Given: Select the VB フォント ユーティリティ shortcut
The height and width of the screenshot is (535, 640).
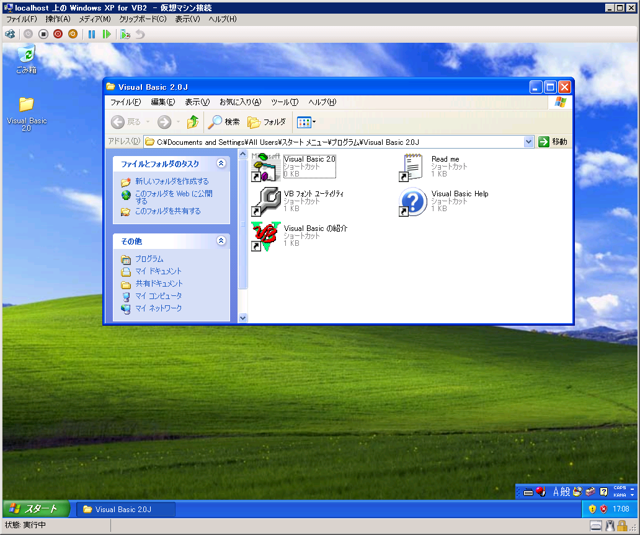Looking at the screenshot, I should tap(297, 201).
